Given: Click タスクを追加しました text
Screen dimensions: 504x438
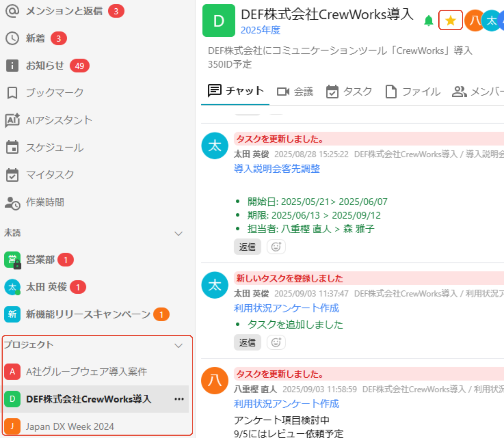Looking at the screenshot, I should coord(295,324).
